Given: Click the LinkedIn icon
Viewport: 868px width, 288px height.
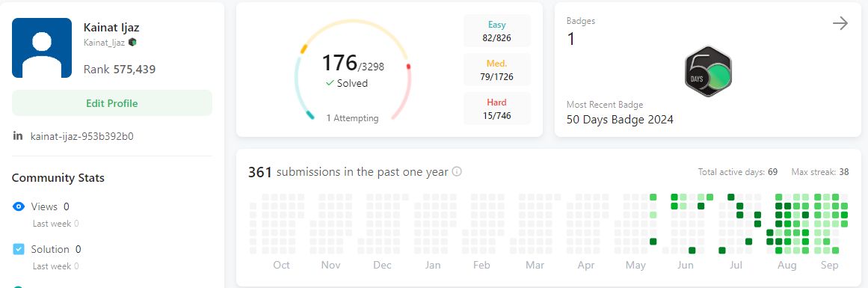Looking at the screenshot, I should [x=18, y=135].
